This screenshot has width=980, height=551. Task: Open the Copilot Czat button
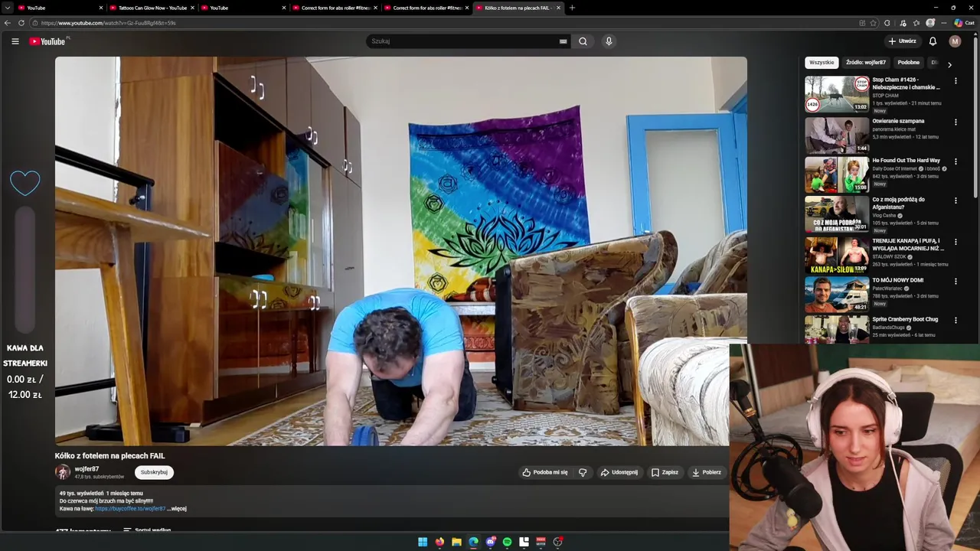[964, 23]
